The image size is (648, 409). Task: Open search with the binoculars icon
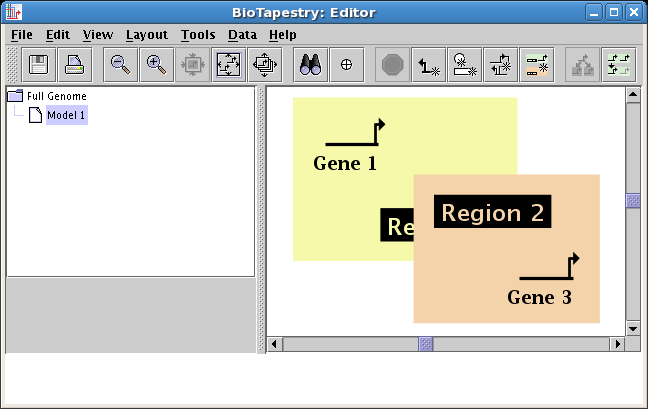311,64
